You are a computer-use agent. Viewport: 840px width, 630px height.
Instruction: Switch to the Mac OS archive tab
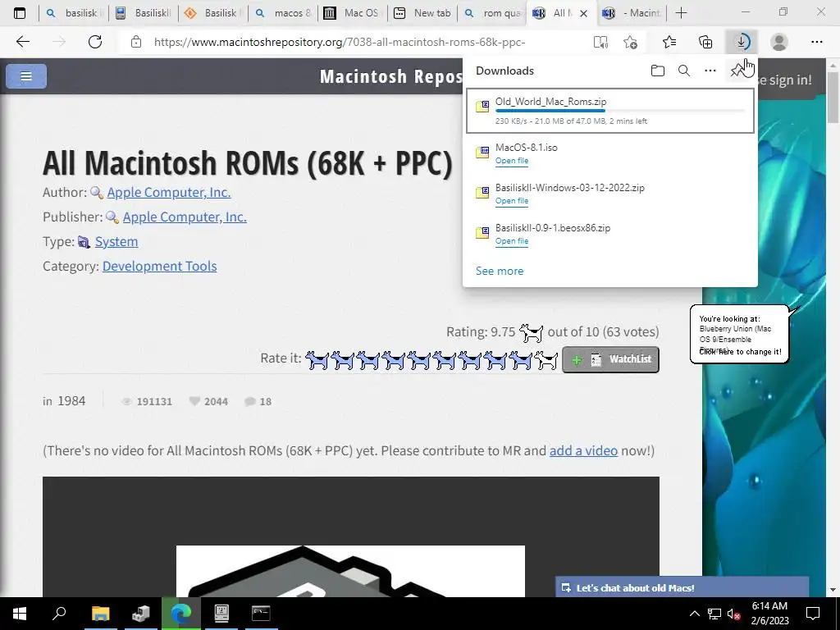pyautogui.click(x=352, y=13)
